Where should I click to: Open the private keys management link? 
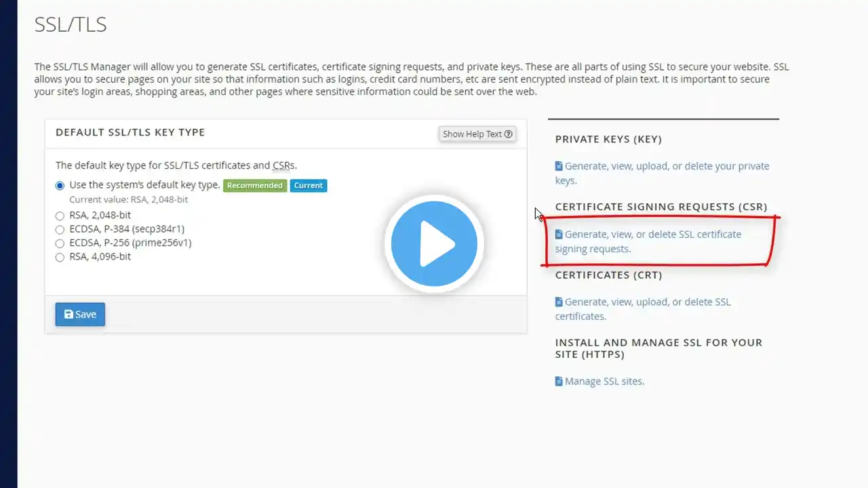point(662,174)
